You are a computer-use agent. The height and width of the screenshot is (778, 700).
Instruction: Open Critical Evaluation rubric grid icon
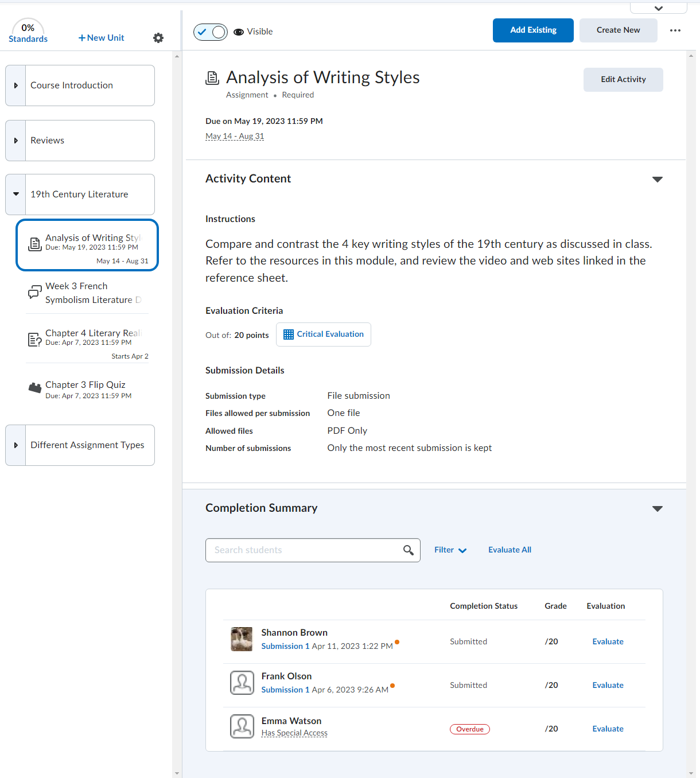tap(289, 334)
